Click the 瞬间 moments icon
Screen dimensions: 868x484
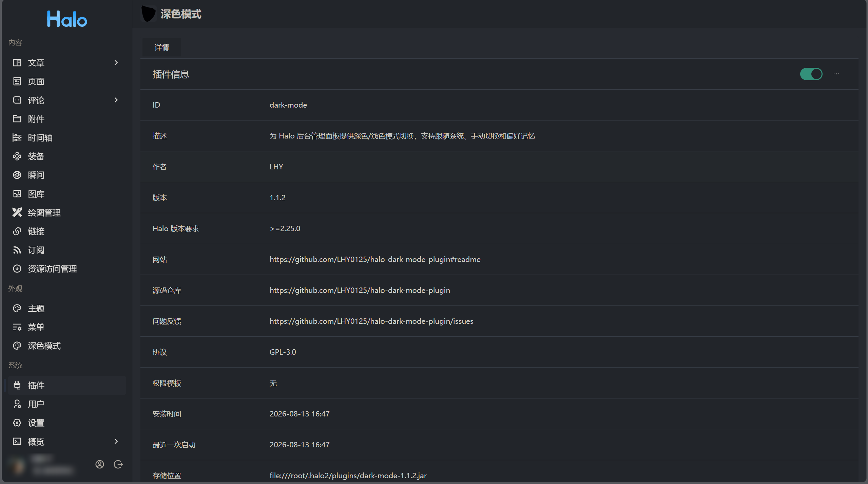(x=17, y=175)
